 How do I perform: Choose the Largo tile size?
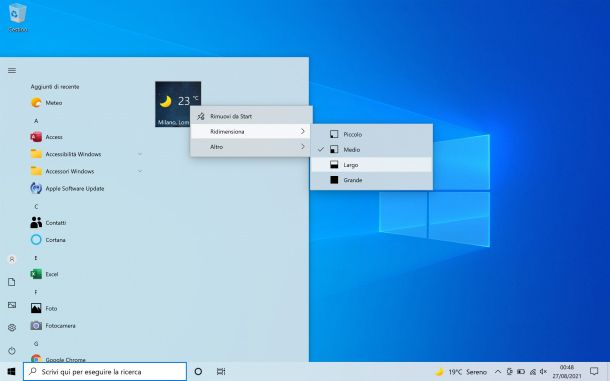click(x=372, y=165)
